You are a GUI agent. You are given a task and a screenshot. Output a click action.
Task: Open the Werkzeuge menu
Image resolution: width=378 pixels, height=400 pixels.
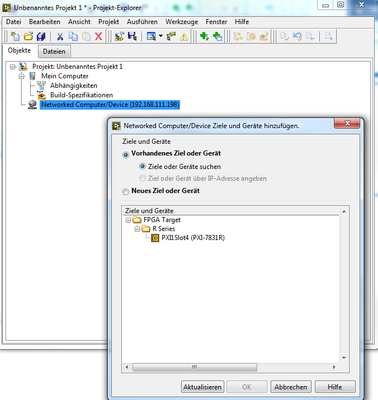point(182,22)
